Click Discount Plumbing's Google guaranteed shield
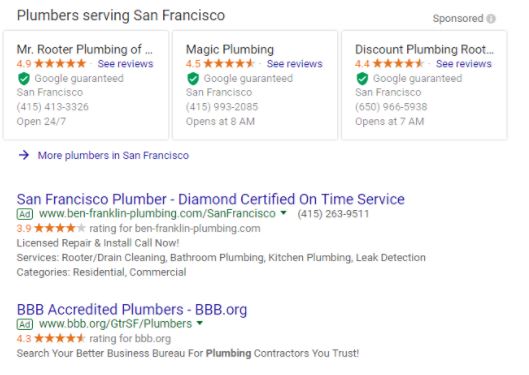 coord(362,79)
